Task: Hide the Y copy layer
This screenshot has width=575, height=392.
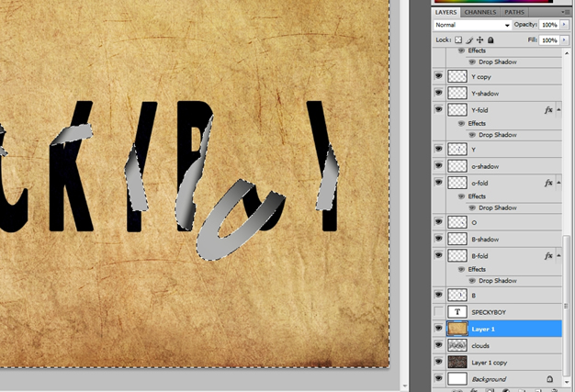Action: tap(438, 76)
